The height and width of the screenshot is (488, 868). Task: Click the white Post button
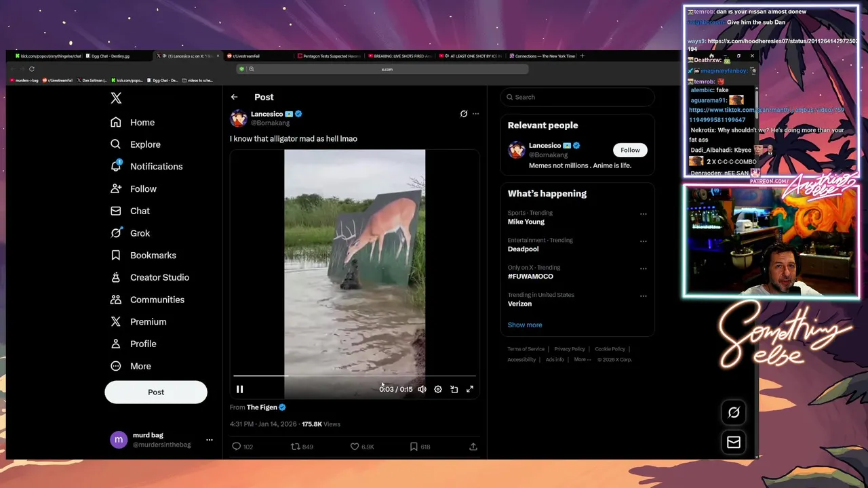click(x=156, y=392)
